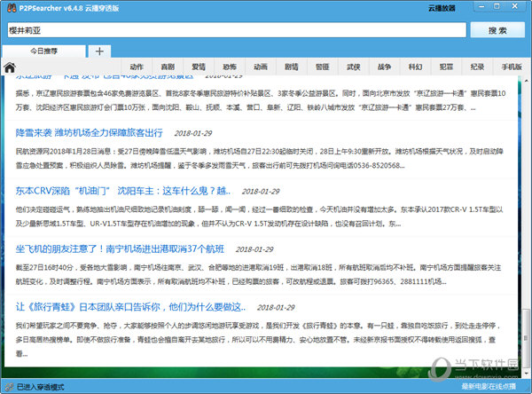Click the scrollbar up arrow
532x394 pixels.
coord(526,81)
